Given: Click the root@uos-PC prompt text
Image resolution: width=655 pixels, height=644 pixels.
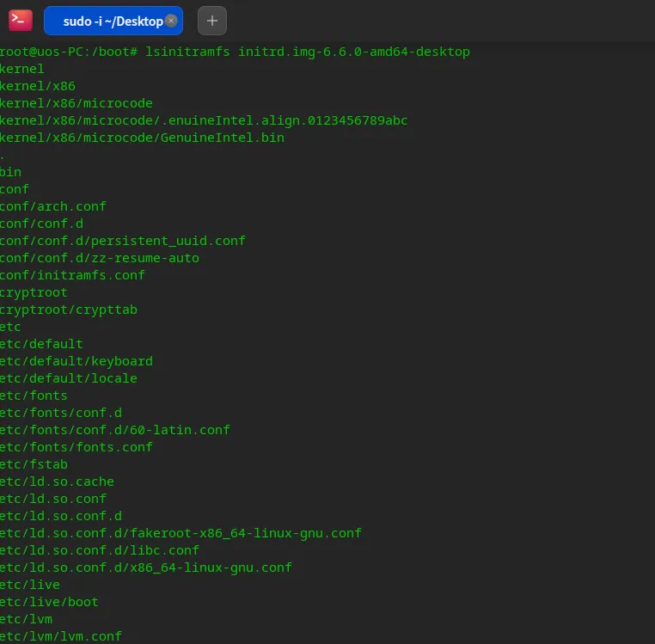Looking at the screenshot, I should pyautogui.click(x=69, y=52).
